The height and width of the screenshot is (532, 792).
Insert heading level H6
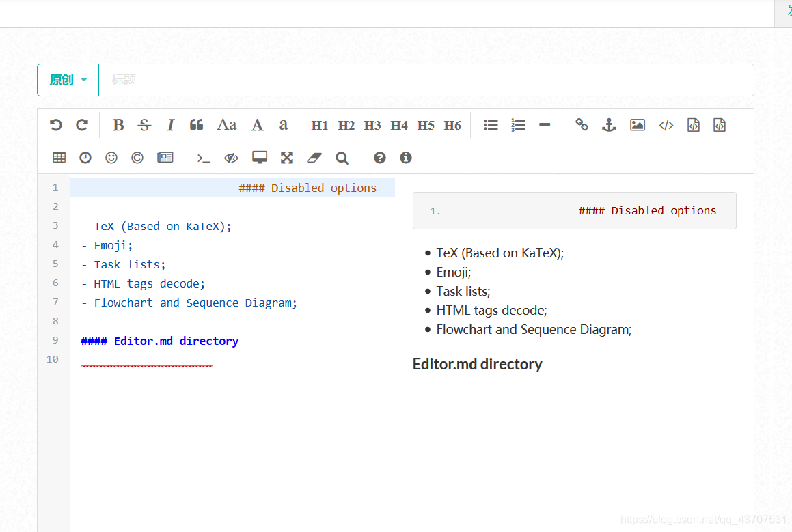[452, 125]
